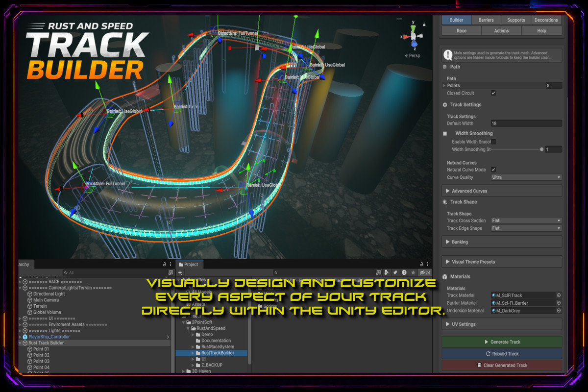
Task: Pick object for Underside Material field
Action: pyautogui.click(x=559, y=311)
